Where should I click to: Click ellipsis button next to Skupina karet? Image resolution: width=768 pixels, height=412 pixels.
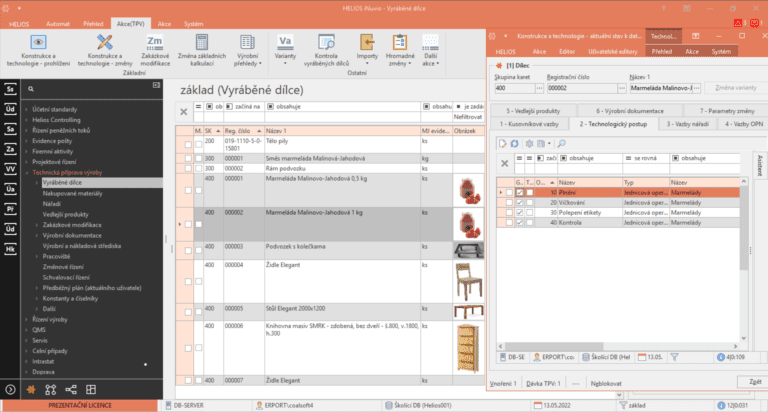[x=539, y=88]
